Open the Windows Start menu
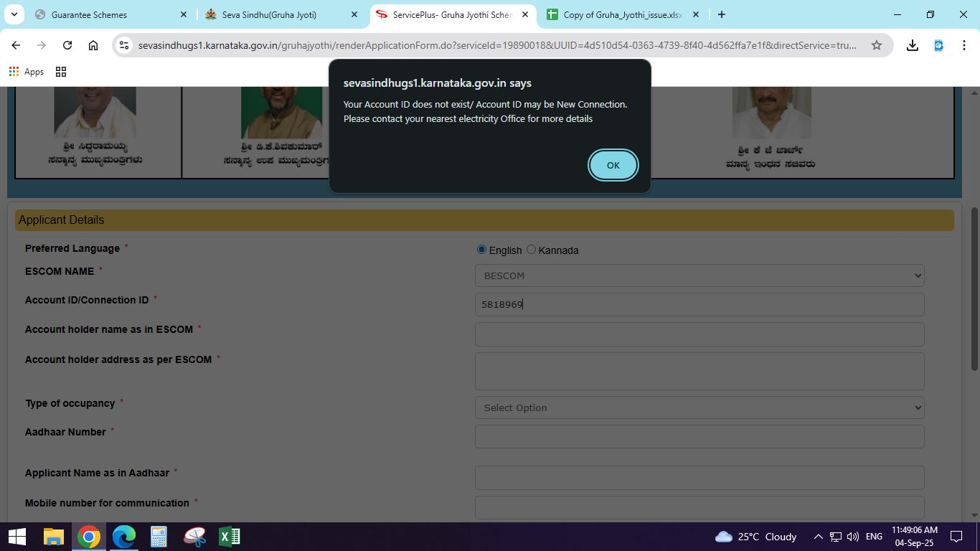This screenshot has width=980, height=551. pyautogui.click(x=17, y=537)
